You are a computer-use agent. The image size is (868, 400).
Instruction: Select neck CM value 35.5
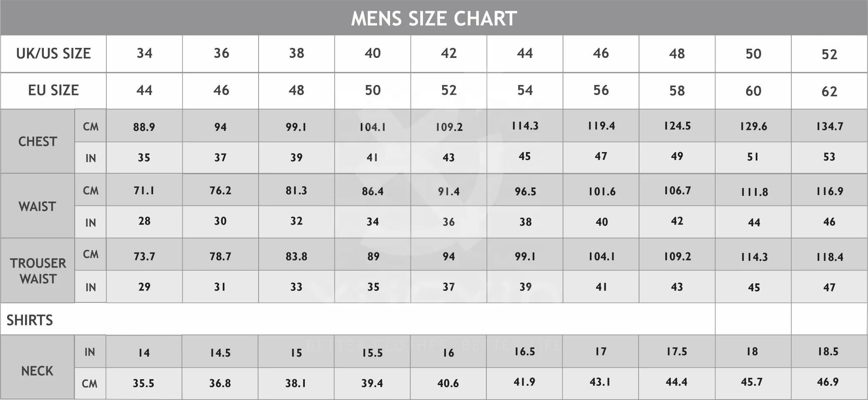(143, 383)
